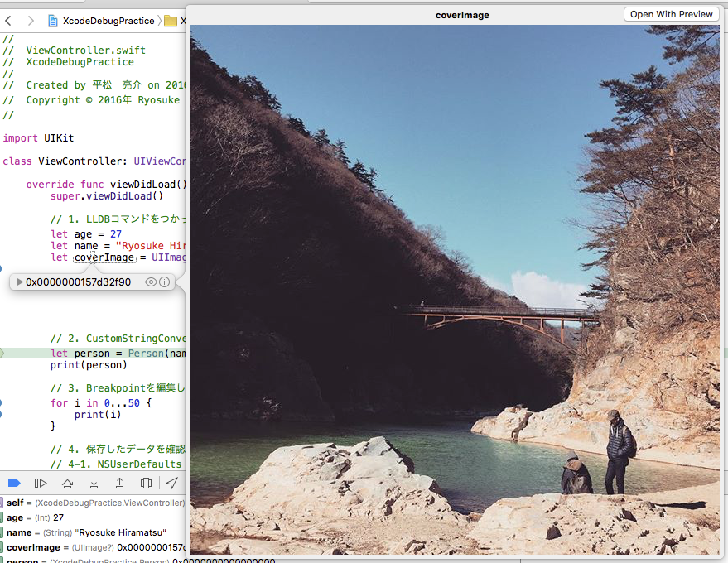Click Simulate Location arrow icon
The image size is (728, 563).
pyautogui.click(x=171, y=484)
